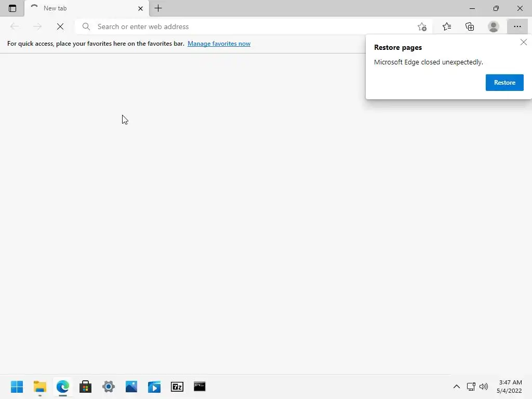Click the volume speaker tray icon
This screenshot has height=399, width=532.
pyautogui.click(x=484, y=387)
